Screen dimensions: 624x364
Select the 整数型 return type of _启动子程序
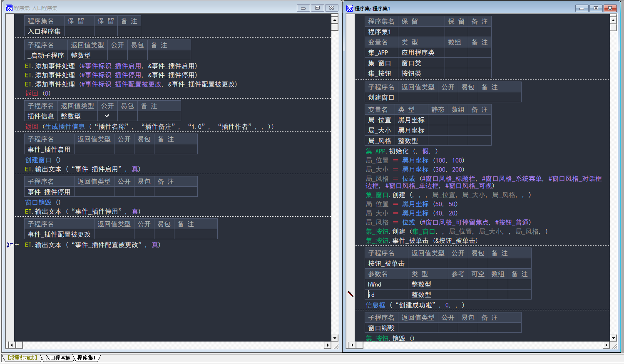81,55
